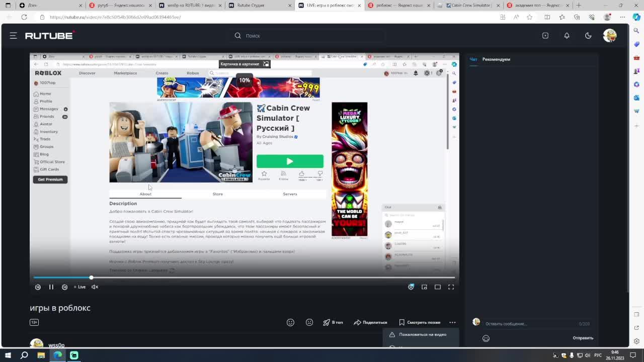Like the video with smiley icon
The width and height of the screenshot is (644, 362).
[x=290, y=322]
